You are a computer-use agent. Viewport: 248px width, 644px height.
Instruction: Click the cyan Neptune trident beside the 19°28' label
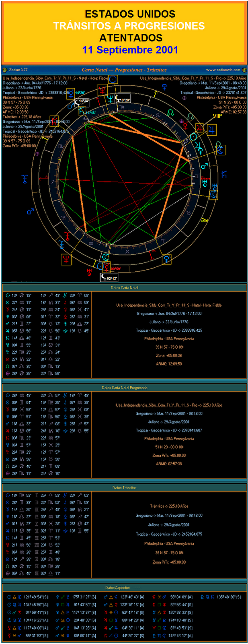click(x=110, y=99)
